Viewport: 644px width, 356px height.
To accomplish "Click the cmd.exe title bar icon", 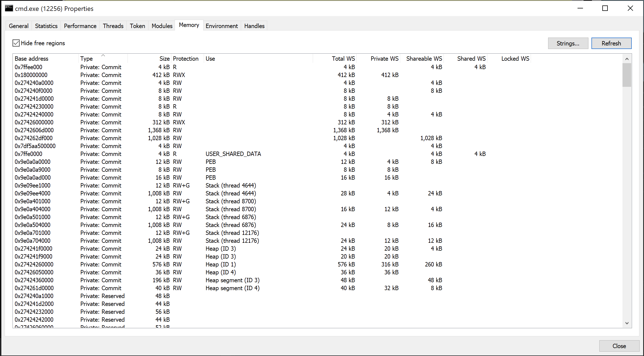I will (9, 8).
